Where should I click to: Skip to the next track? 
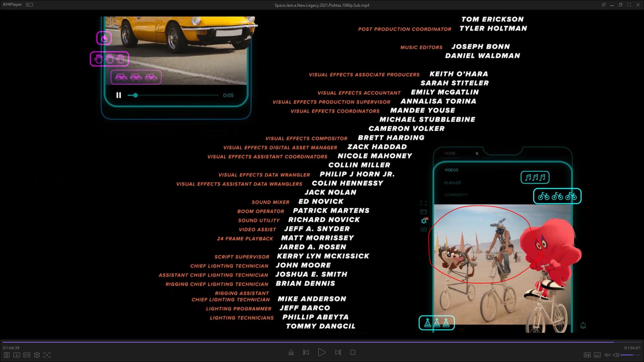coord(338,352)
